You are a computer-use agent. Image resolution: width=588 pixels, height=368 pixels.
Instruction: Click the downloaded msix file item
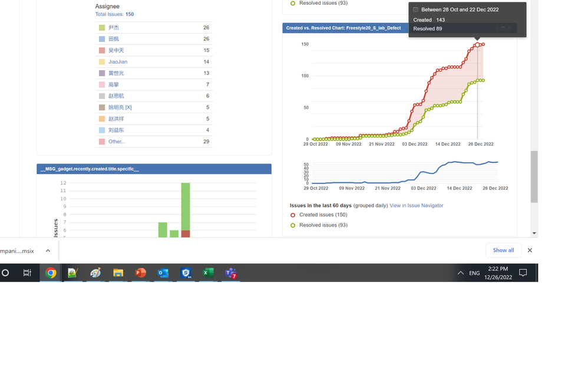click(x=17, y=251)
